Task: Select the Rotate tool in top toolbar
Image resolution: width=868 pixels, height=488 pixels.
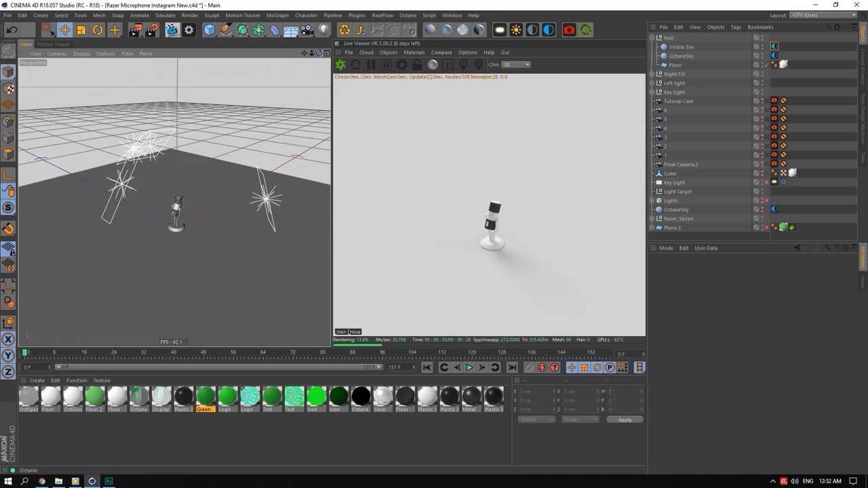Action: (x=98, y=30)
